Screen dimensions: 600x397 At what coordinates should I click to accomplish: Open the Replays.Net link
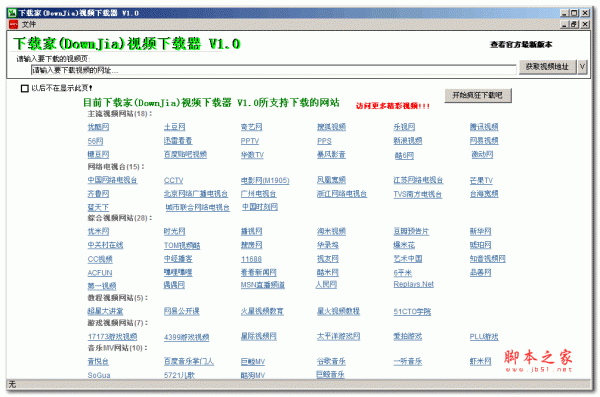pyautogui.click(x=414, y=284)
